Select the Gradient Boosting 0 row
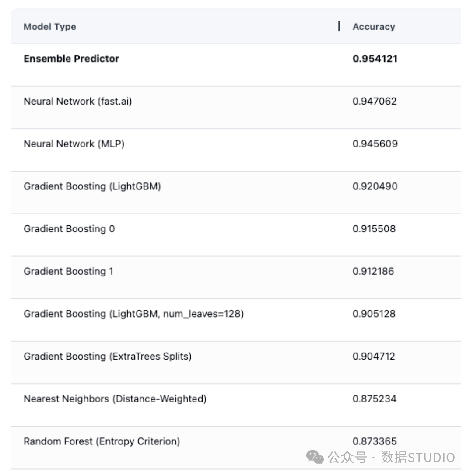 (x=236, y=235)
